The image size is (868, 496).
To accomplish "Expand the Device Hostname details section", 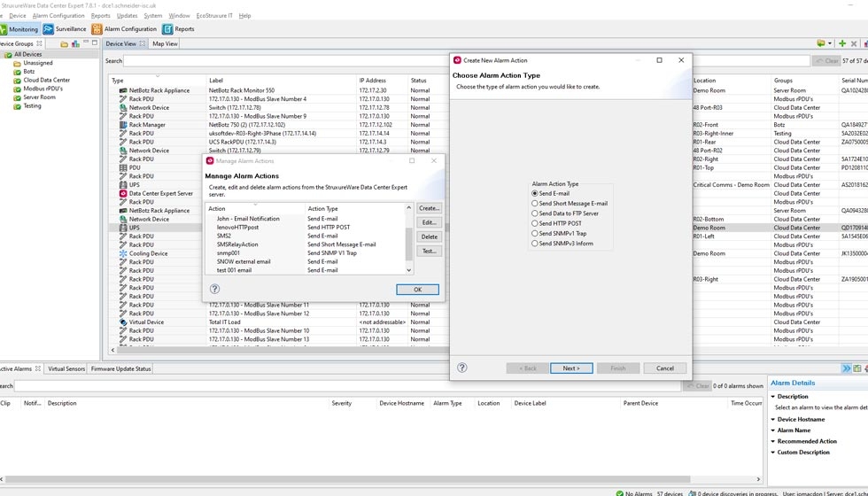I will (773, 419).
